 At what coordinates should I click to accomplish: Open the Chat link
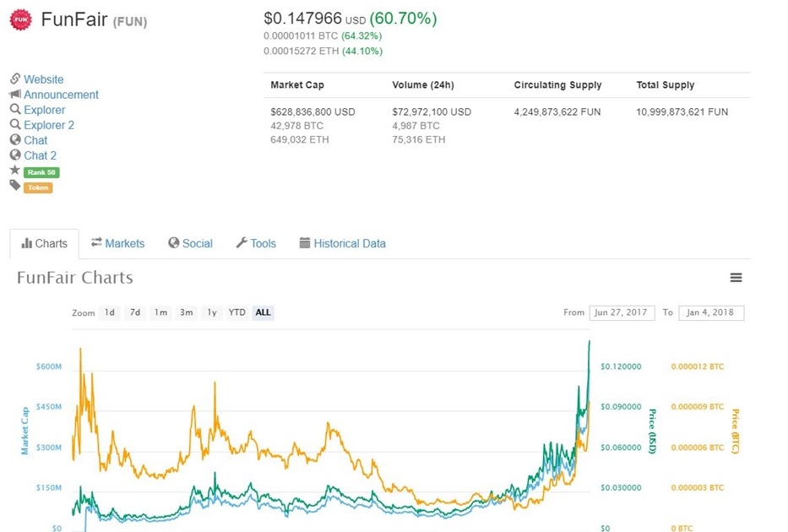[x=35, y=140]
